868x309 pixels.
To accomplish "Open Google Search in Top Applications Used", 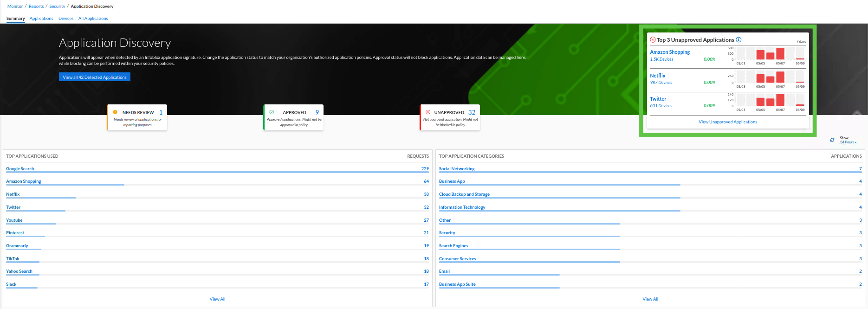I will [20, 169].
